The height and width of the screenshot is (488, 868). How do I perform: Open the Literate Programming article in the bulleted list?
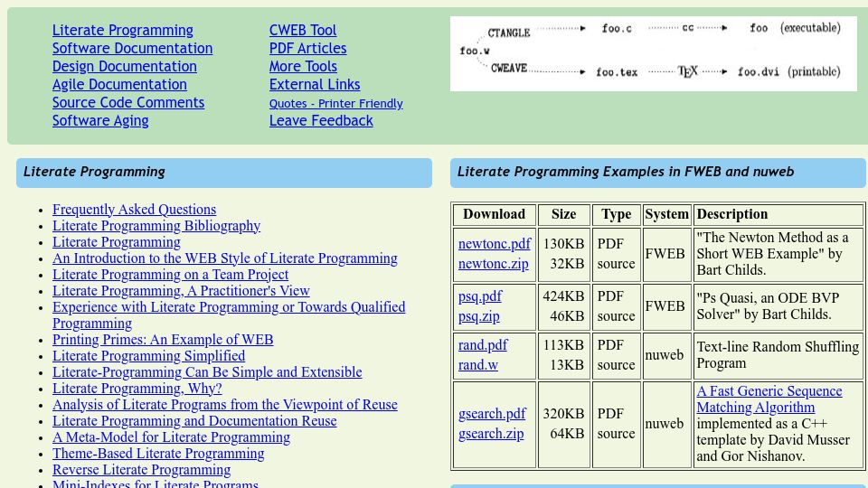tap(117, 242)
